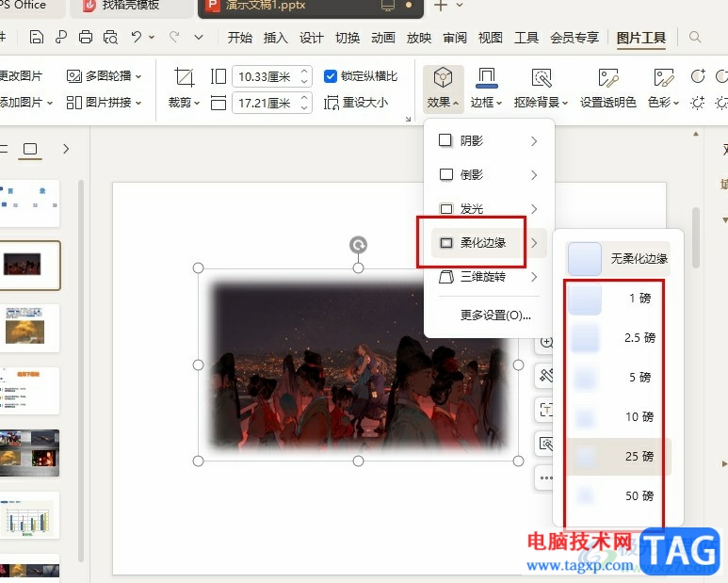Open the 视图 View tab

pos(491,37)
